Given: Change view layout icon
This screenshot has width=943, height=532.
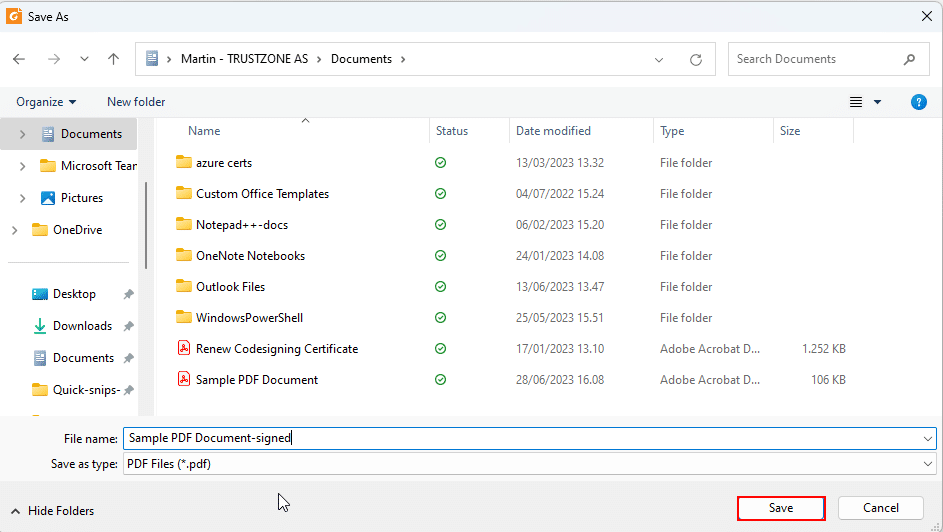Looking at the screenshot, I should (856, 102).
